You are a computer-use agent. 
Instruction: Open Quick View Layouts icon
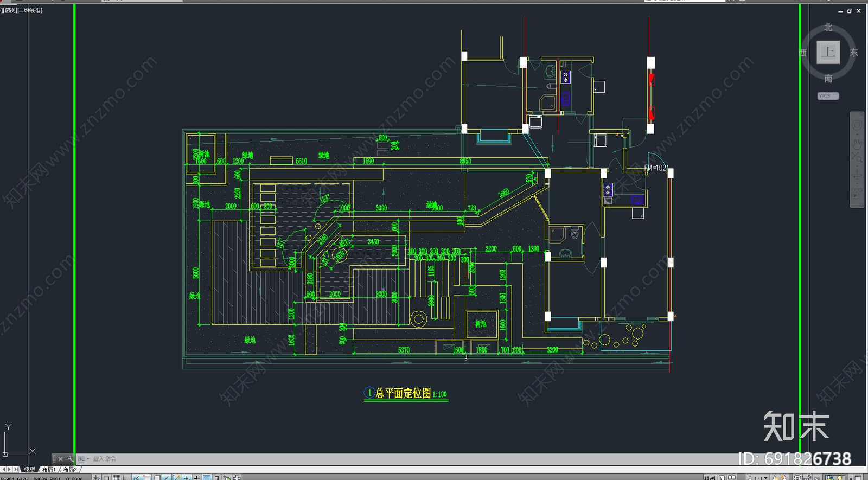tap(722, 477)
